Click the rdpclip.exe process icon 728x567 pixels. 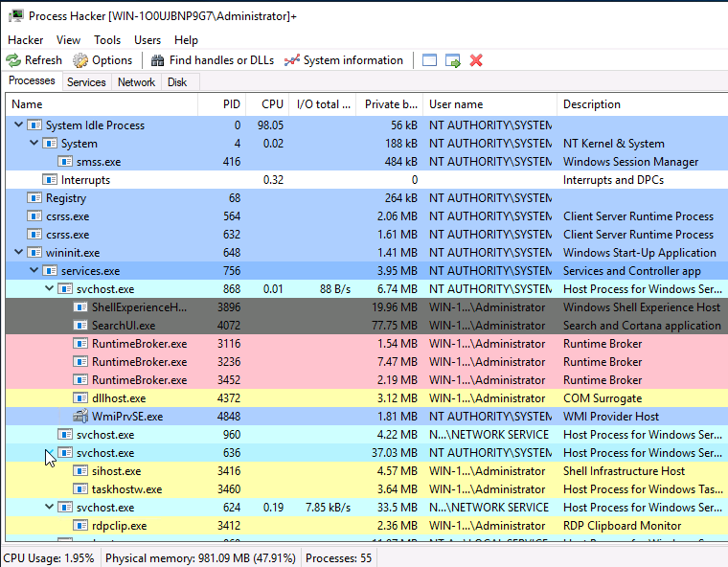coord(80,526)
